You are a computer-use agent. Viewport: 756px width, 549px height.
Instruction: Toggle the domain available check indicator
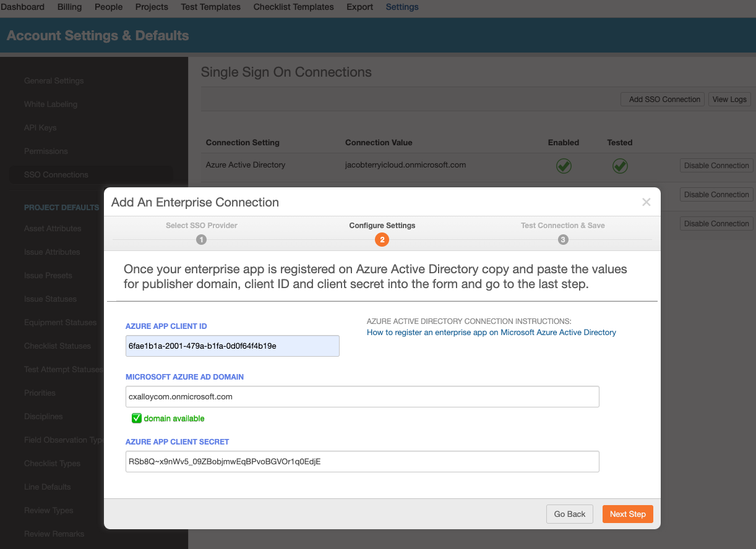(x=136, y=418)
